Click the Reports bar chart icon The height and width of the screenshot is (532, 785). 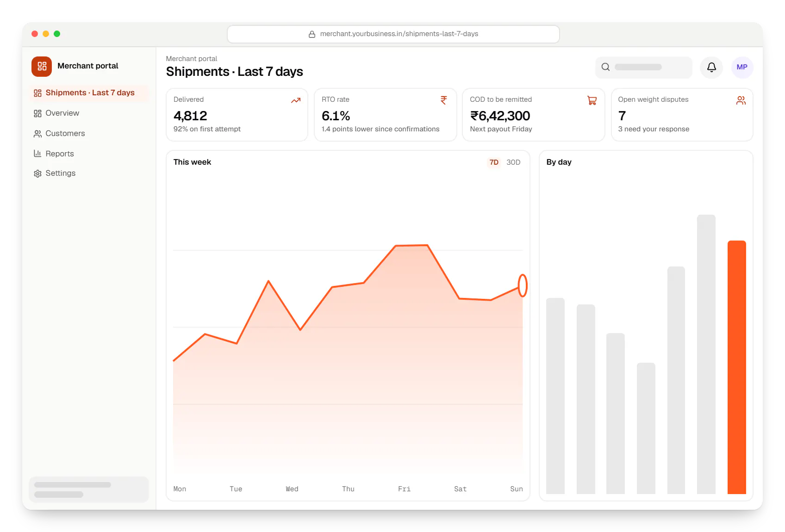37,154
